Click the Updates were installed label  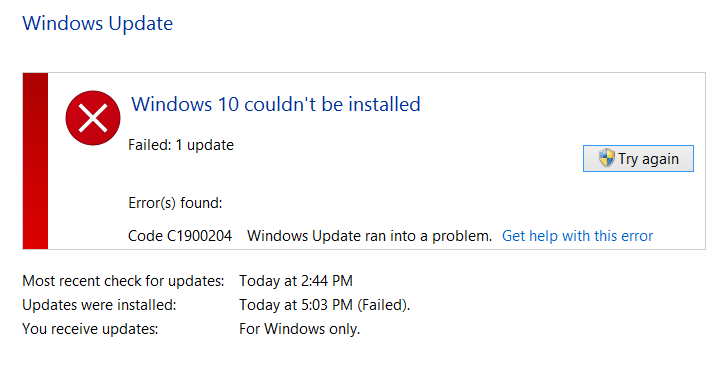point(99,305)
